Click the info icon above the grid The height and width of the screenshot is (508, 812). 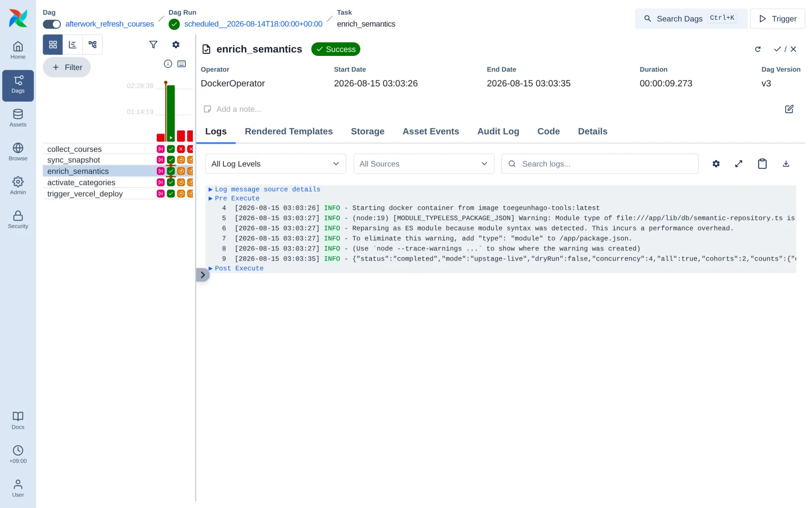168,64
